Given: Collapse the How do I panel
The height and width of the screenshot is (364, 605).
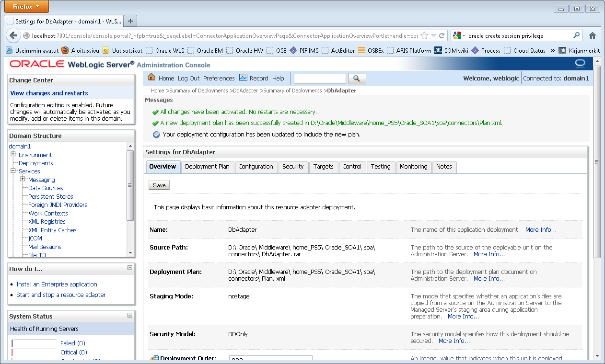Looking at the screenshot, I should coord(129,268).
